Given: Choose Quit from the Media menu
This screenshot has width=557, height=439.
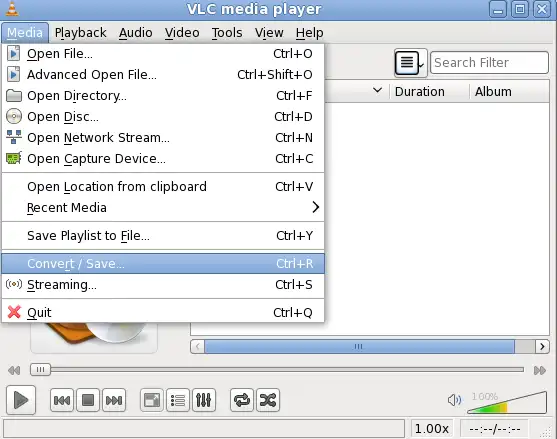Looking at the screenshot, I should [163, 313].
